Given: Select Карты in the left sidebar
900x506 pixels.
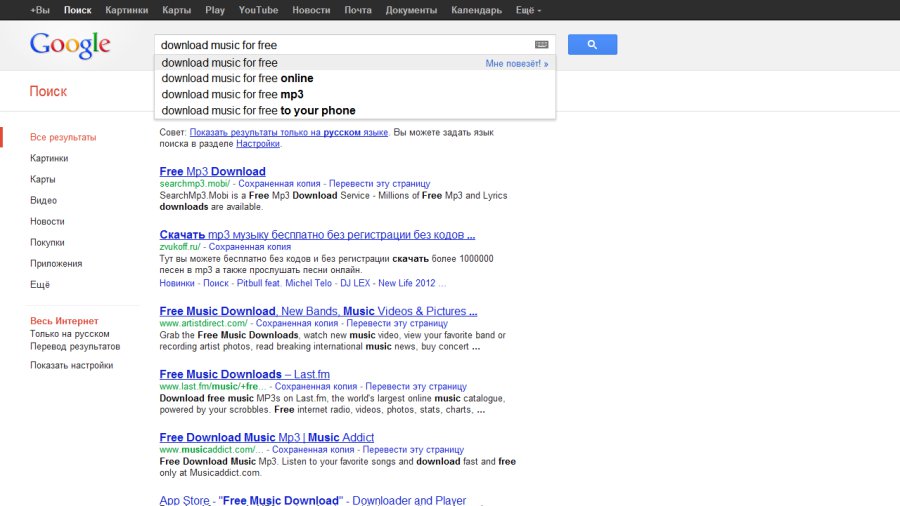Looking at the screenshot, I should 42,180.
